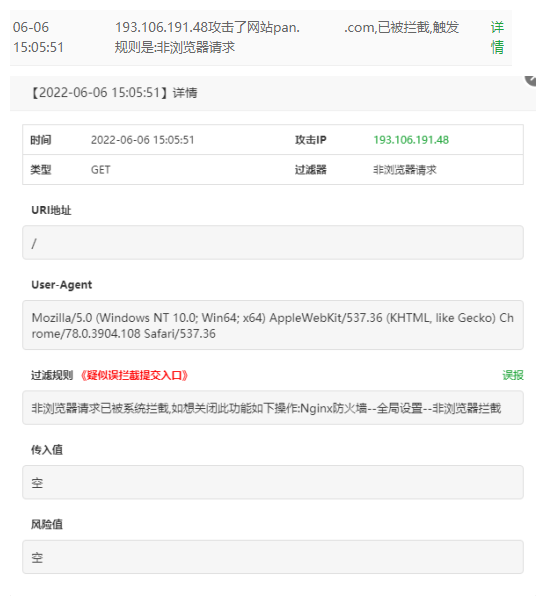
Task: Click the 传入值 field showing 空
Action: (273, 482)
